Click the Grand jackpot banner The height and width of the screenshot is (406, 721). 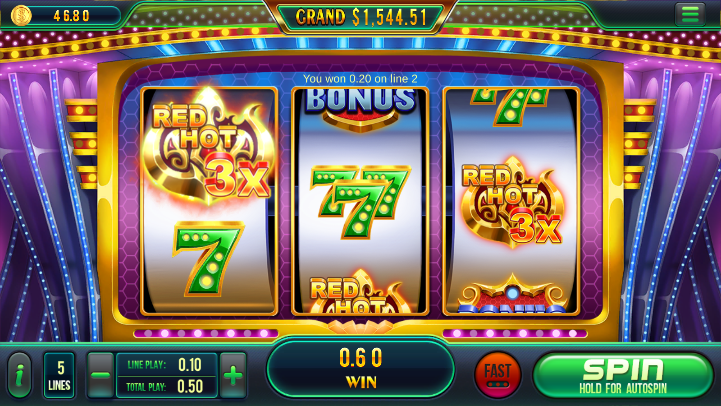361,17
